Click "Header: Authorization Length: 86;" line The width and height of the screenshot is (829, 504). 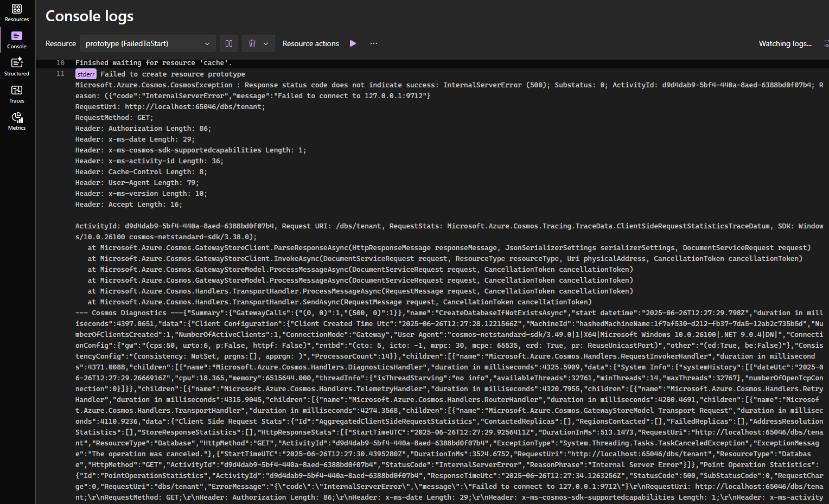click(143, 128)
